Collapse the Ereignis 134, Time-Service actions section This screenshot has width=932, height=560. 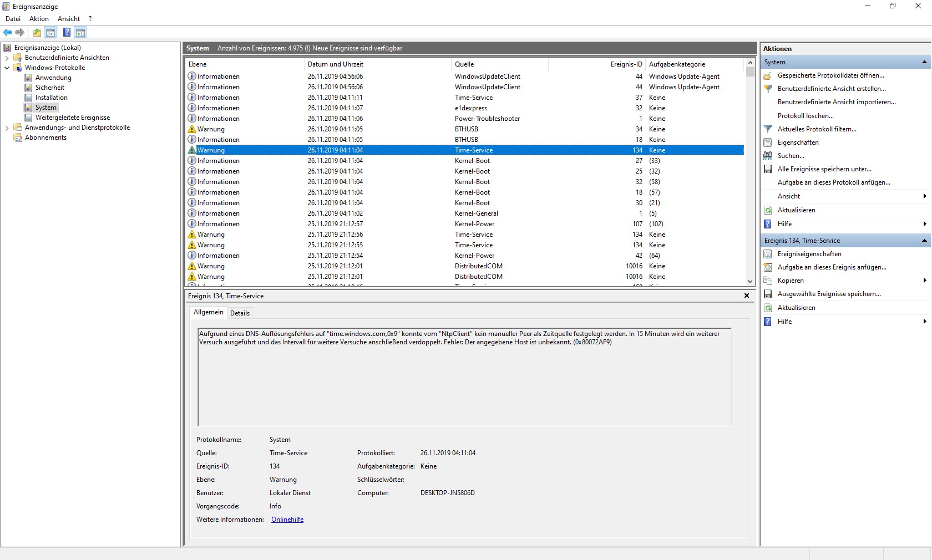click(x=924, y=241)
